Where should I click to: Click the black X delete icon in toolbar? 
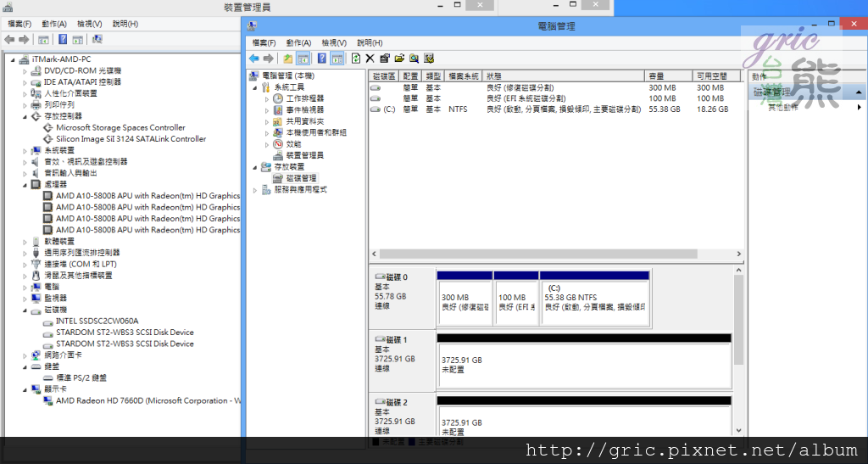click(x=370, y=59)
